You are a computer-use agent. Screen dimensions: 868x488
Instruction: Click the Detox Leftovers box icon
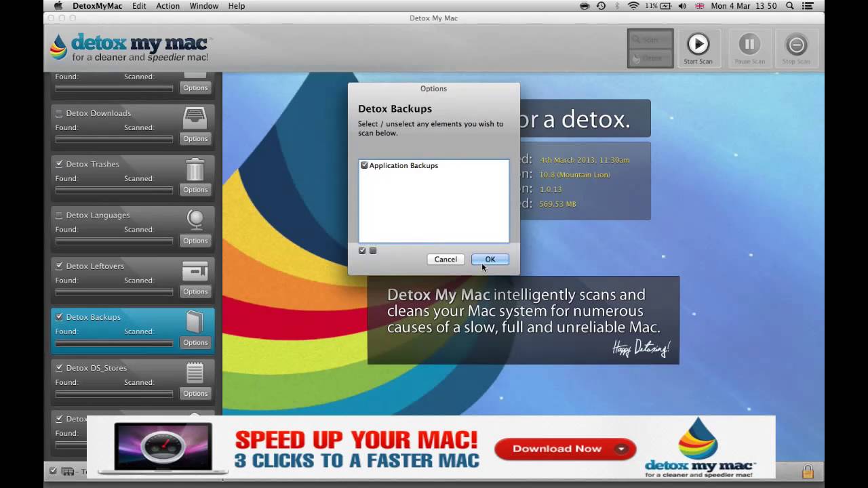[195, 270]
